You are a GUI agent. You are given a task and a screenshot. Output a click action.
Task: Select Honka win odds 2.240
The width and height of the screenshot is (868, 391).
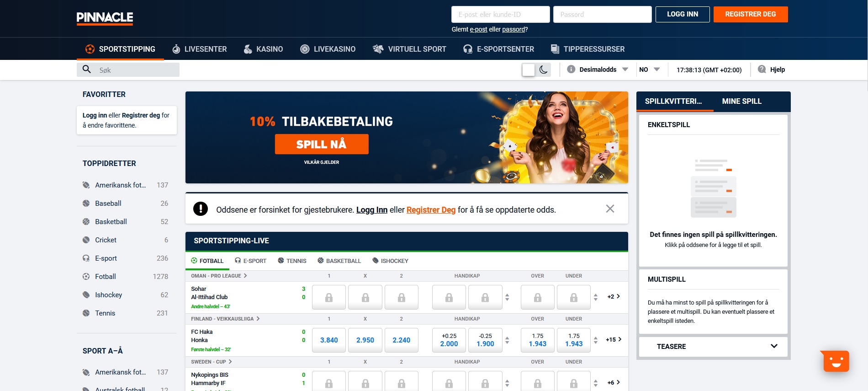click(402, 340)
